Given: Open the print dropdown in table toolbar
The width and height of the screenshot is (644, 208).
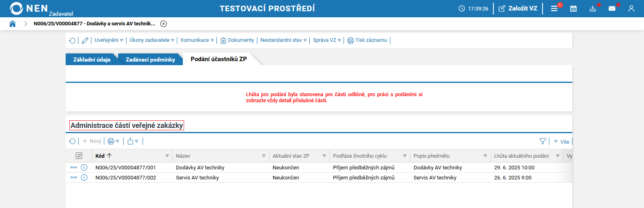Looking at the screenshot, I should (113, 141).
